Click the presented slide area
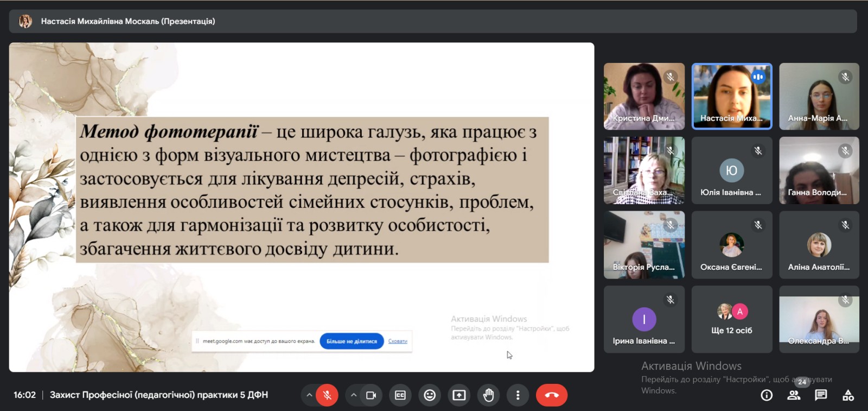The width and height of the screenshot is (868, 411). [302, 207]
